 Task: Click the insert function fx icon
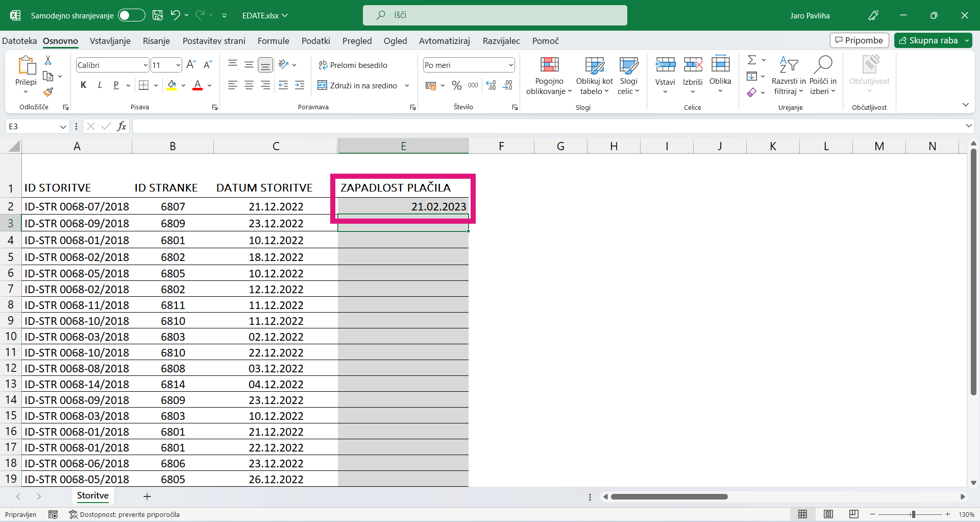tap(121, 126)
